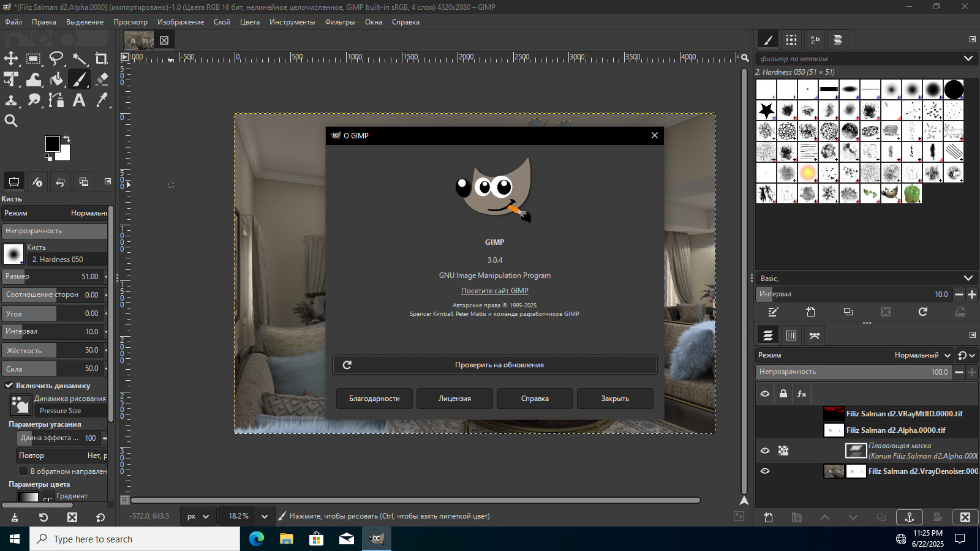Toggle visibility of VrayDenoiser layer

[765, 471]
